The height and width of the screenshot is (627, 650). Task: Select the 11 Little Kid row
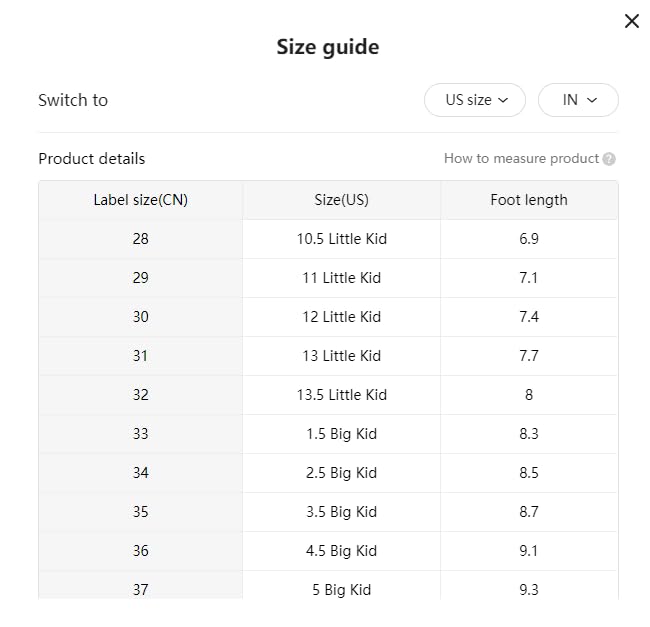(x=341, y=278)
